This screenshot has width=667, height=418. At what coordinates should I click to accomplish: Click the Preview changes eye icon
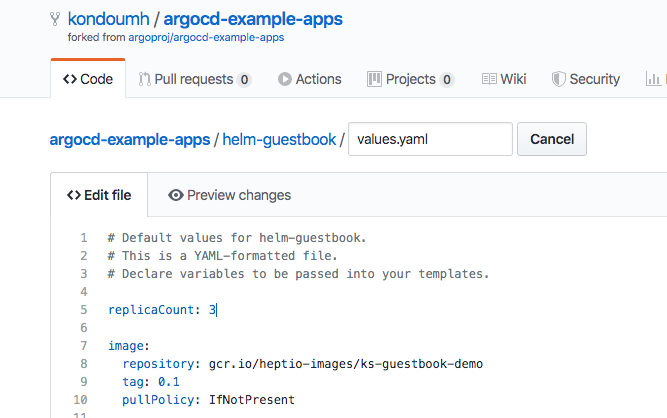176,195
